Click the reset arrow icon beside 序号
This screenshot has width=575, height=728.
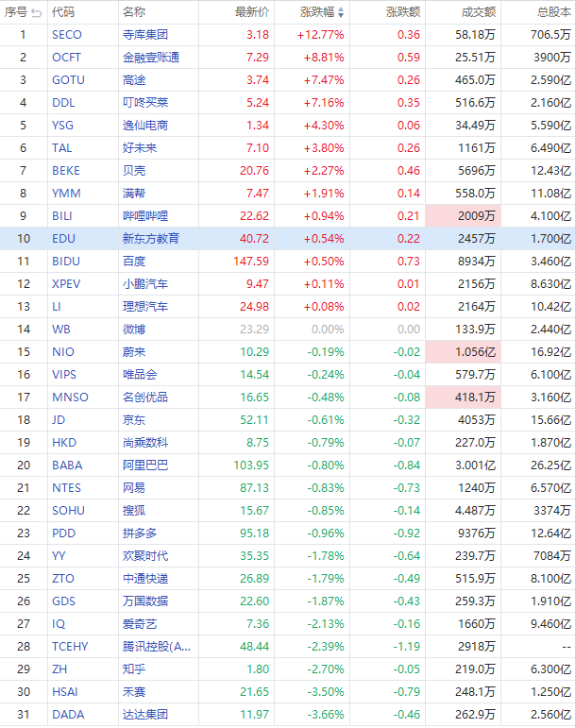coord(37,13)
